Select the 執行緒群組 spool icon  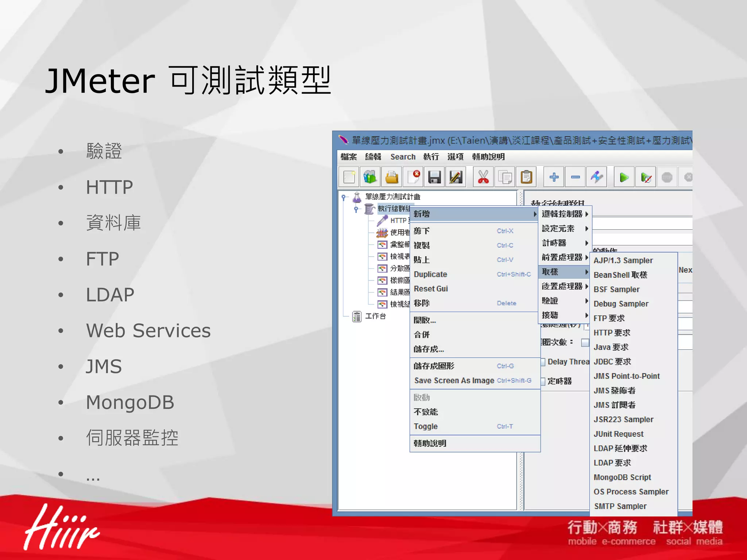click(x=369, y=209)
